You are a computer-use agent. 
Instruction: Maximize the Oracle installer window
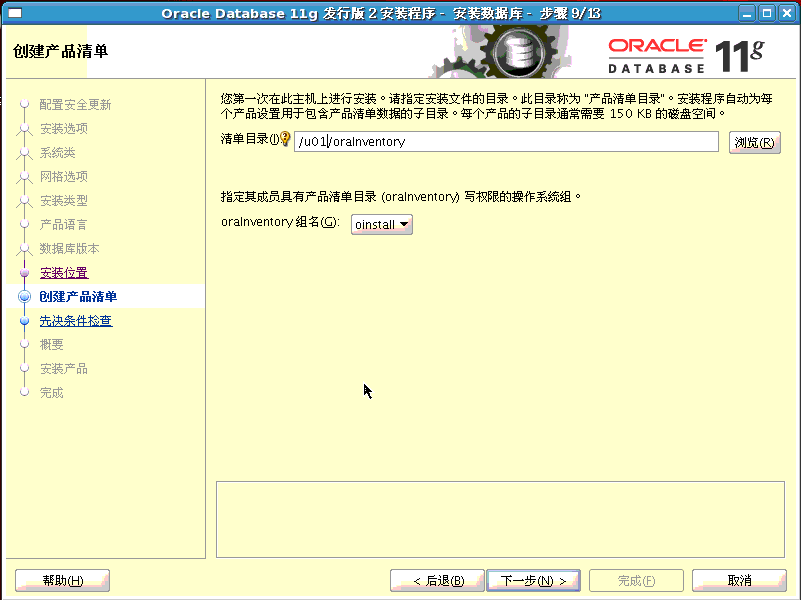point(766,13)
